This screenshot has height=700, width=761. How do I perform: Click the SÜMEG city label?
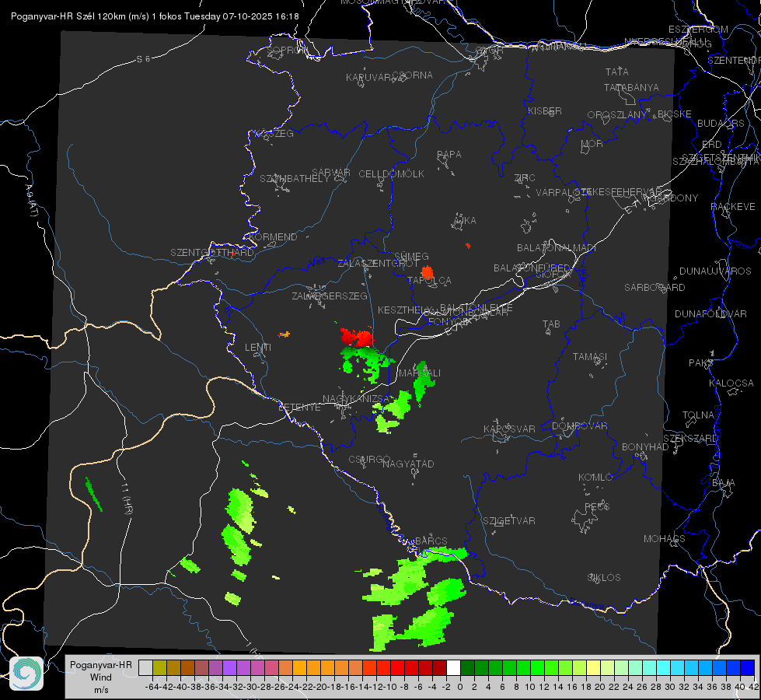411,256
